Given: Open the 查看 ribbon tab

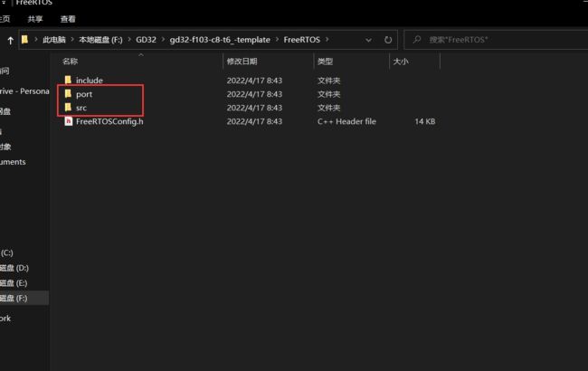Looking at the screenshot, I should click(68, 19).
